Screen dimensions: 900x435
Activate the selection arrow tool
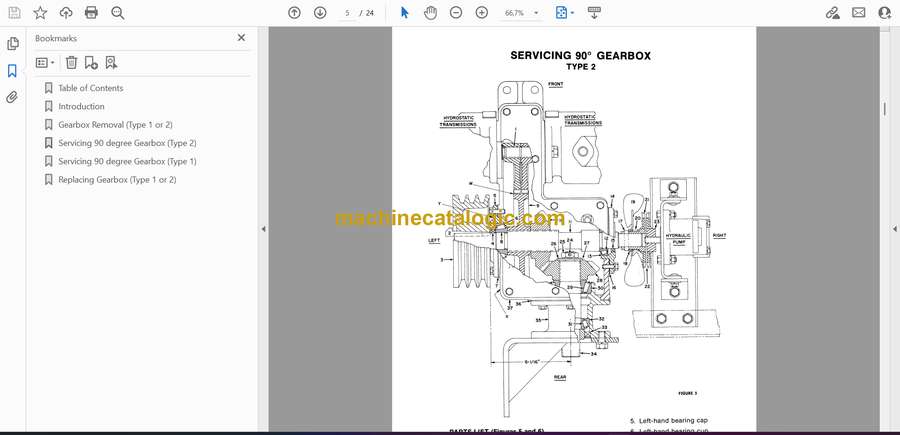tap(405, 13)
